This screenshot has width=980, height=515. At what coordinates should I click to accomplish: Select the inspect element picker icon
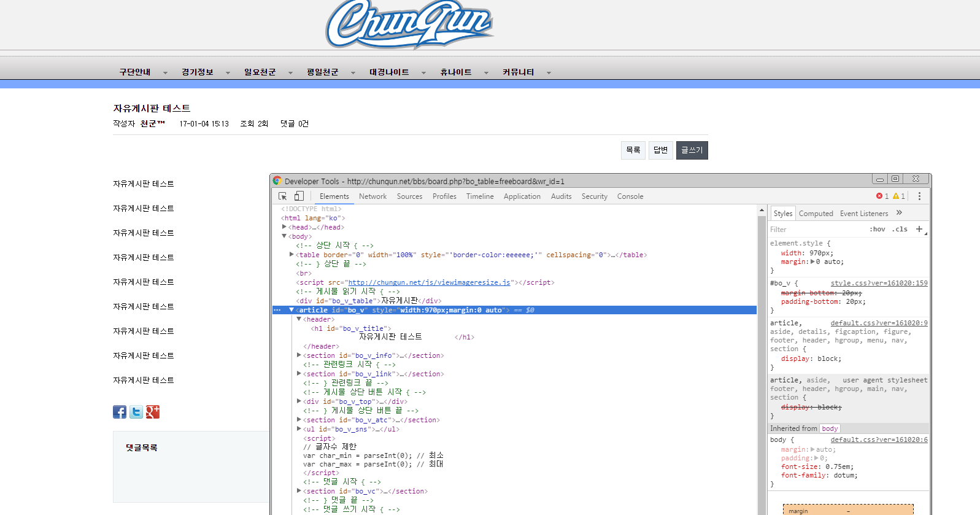[x=282, y=196]
